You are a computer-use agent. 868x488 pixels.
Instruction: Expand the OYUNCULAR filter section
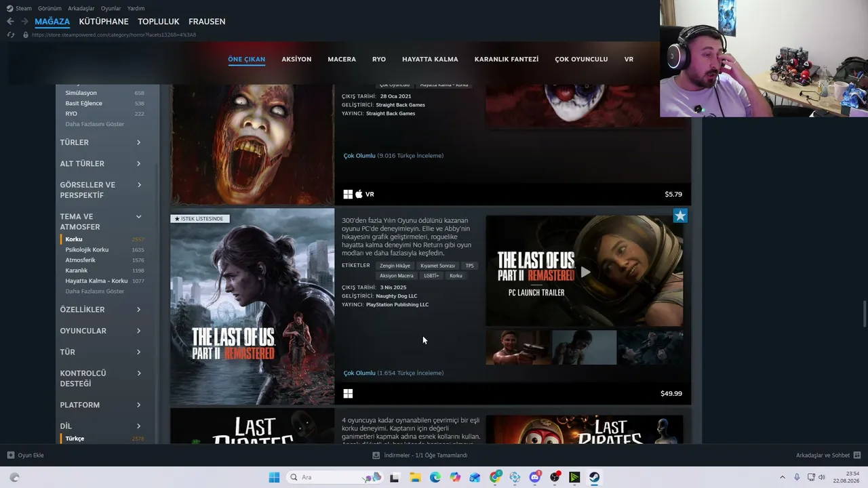point(101,331)
